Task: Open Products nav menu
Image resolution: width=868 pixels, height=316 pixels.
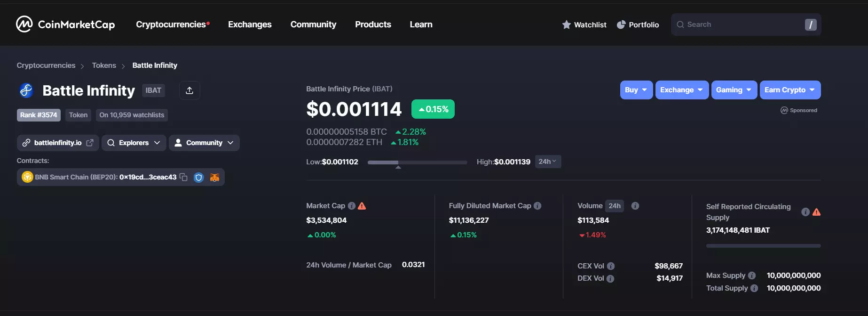Action: [373, 24]
